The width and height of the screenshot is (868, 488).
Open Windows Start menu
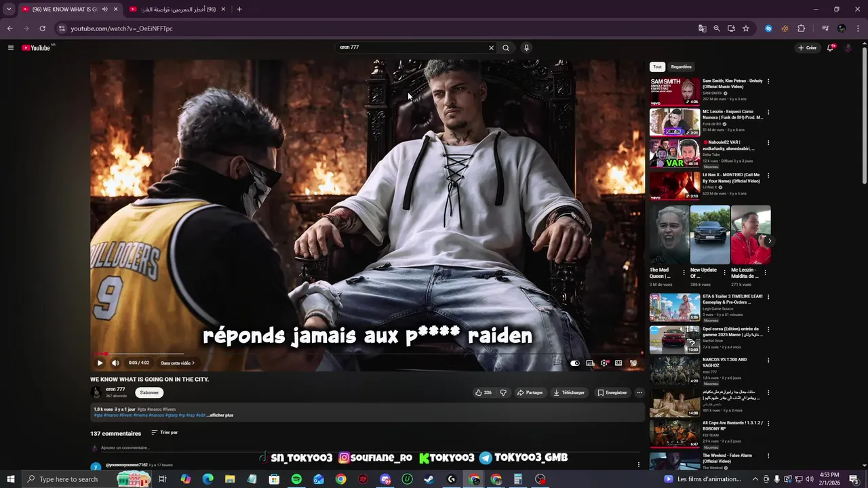[11, 479]
